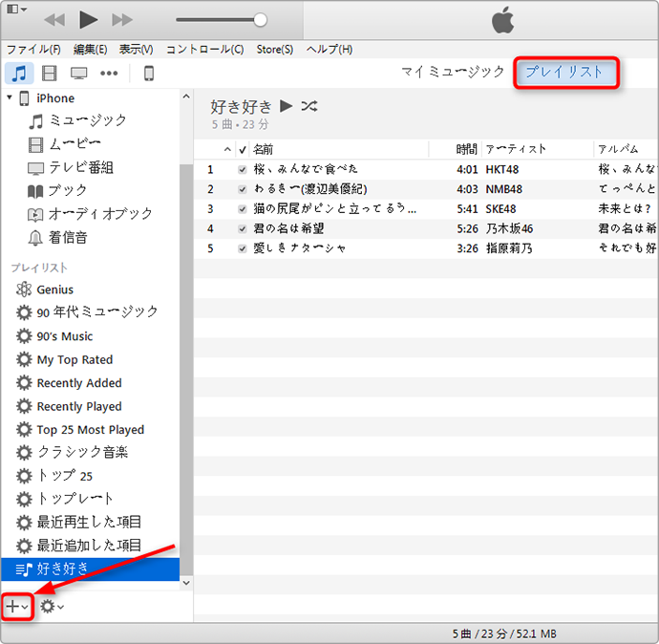Shuffle the 好き好き playlist

[308, 106]
